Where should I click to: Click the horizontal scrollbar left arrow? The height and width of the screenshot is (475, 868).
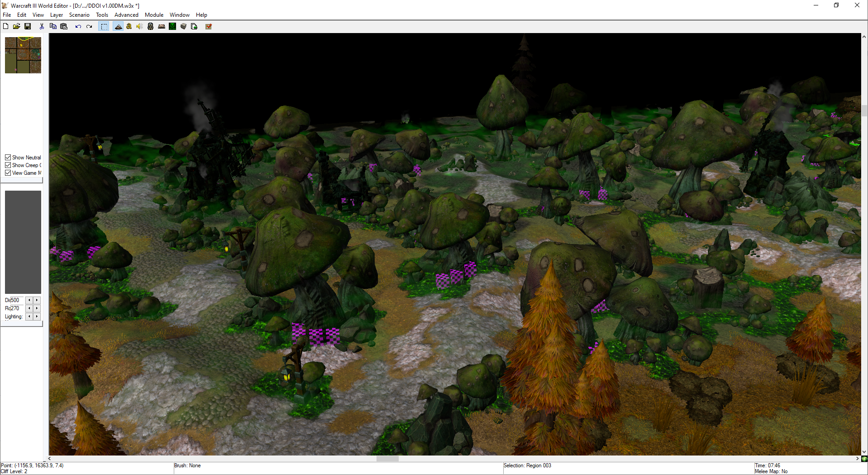point(50,459)
